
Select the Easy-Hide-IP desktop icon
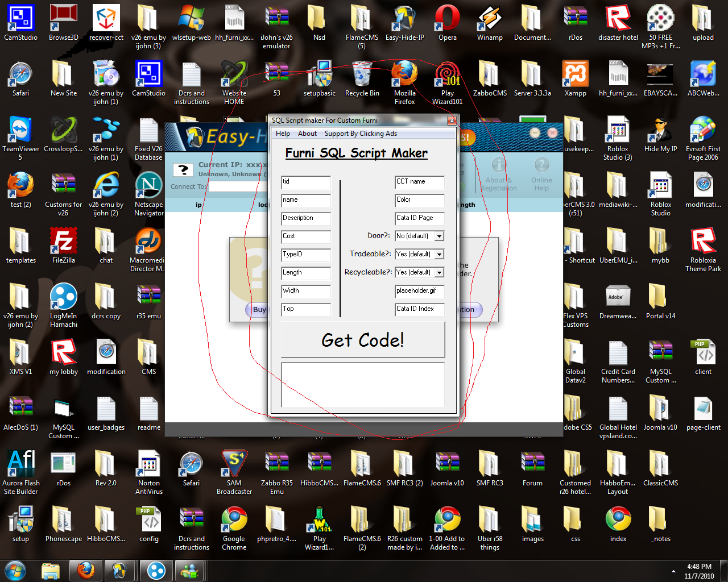pyautogui.click(x=404, y=24)
